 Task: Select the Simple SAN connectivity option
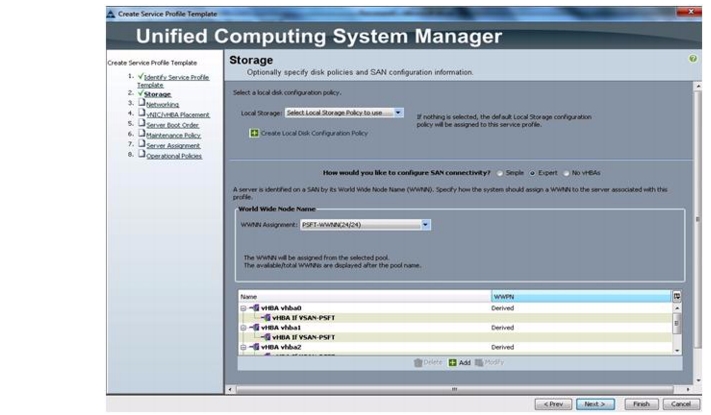point(500,173)
